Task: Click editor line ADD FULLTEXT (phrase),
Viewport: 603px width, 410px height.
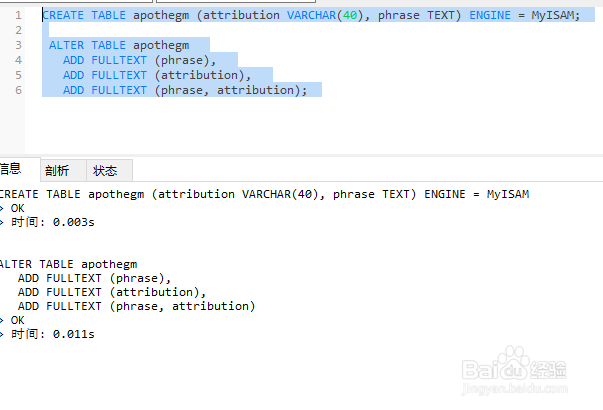Action: [x=139, y=61]
